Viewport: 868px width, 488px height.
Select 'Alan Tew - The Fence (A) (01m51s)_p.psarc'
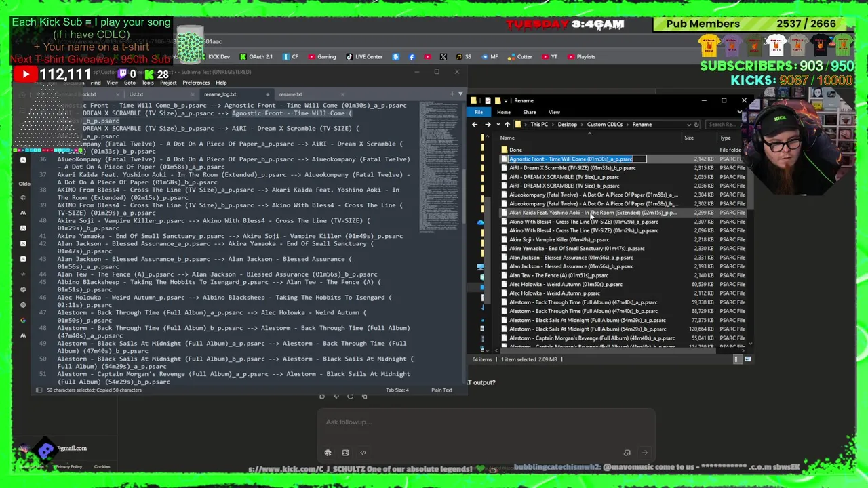pyautogui.click(x=559, y=275)
